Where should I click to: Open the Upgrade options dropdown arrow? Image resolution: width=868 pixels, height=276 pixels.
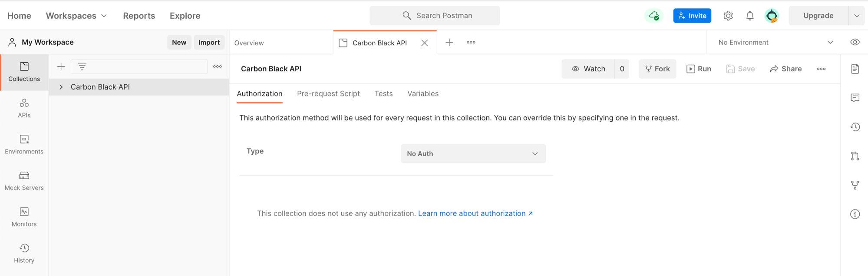pos(857,16)
